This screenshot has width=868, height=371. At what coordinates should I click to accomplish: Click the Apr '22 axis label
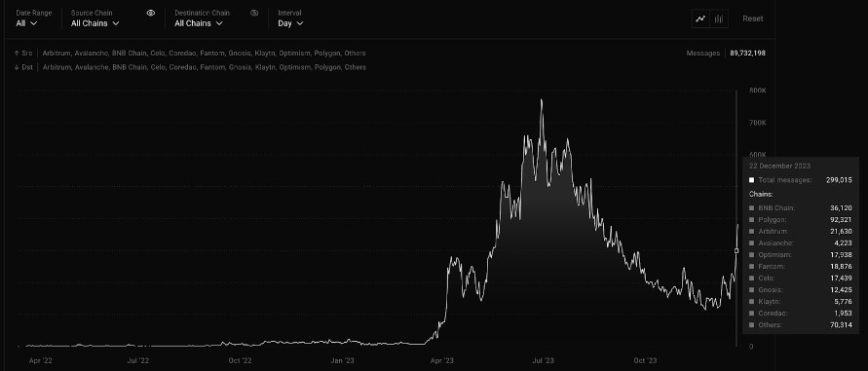click(40, 360)
